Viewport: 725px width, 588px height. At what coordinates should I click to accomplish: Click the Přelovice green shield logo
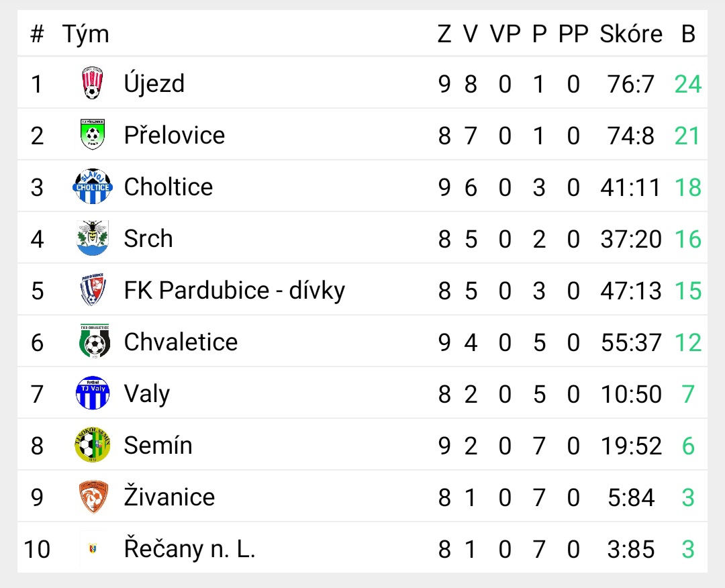pyautogui.click(x=93, y=134)
